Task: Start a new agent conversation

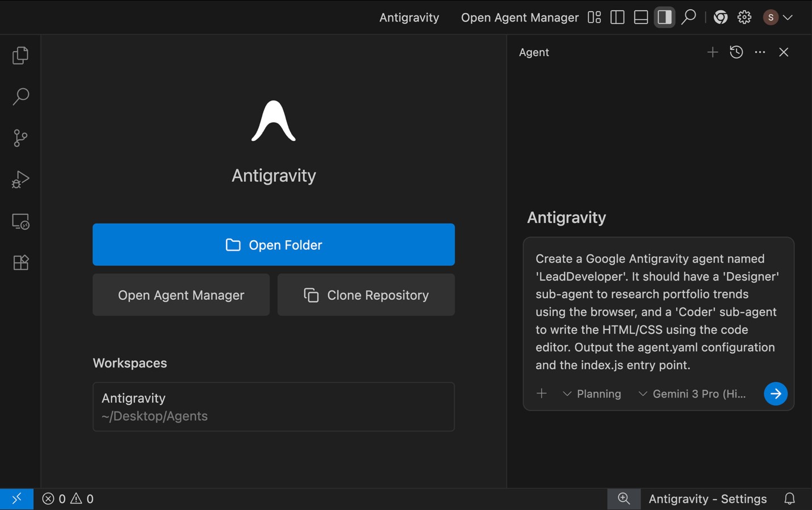Action: pyautogui.click(x=712, y=52)
